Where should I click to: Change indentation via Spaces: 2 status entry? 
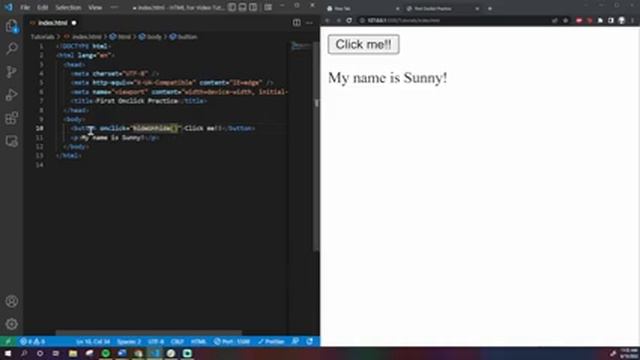pyautogui.click(x=129, y=341)
